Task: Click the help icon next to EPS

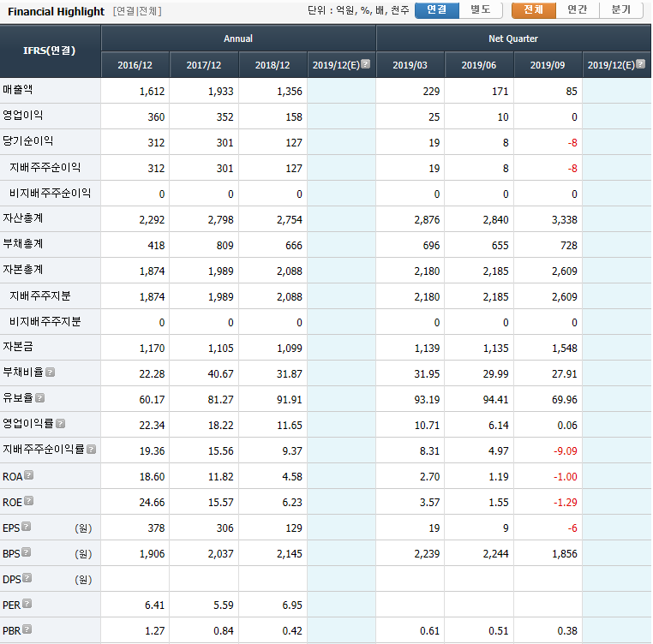Action: coord(27,527)
